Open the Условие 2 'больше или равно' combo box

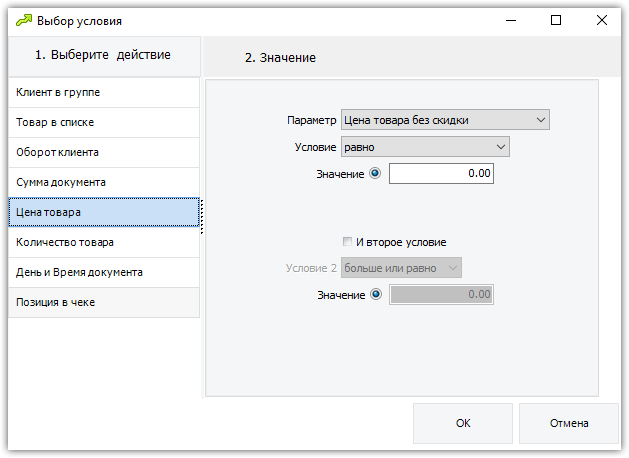[x=401, y=268]
